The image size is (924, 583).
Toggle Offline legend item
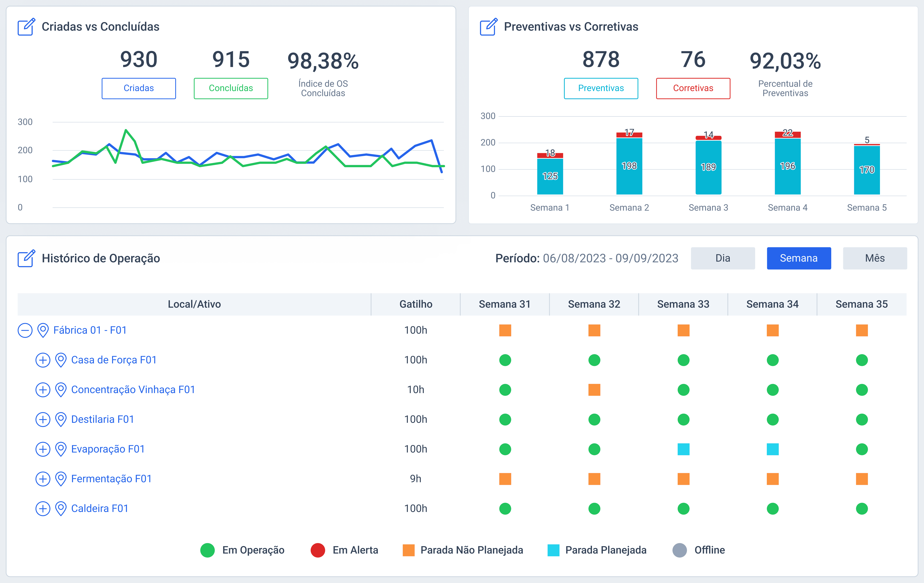699,550
